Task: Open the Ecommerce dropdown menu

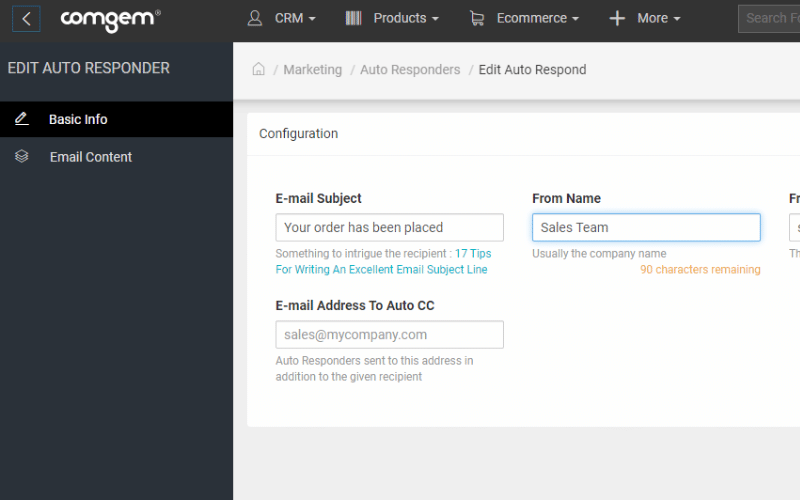Action: click(524, 18)
